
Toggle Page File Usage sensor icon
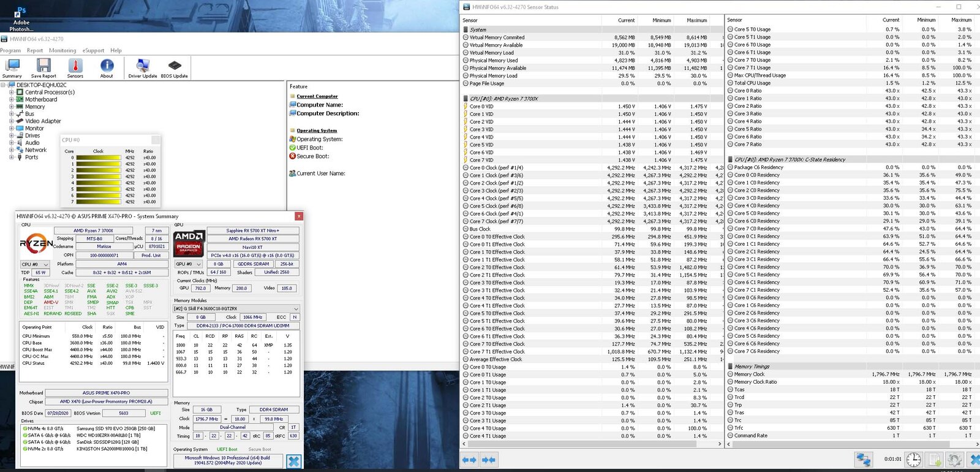(466, 83)
